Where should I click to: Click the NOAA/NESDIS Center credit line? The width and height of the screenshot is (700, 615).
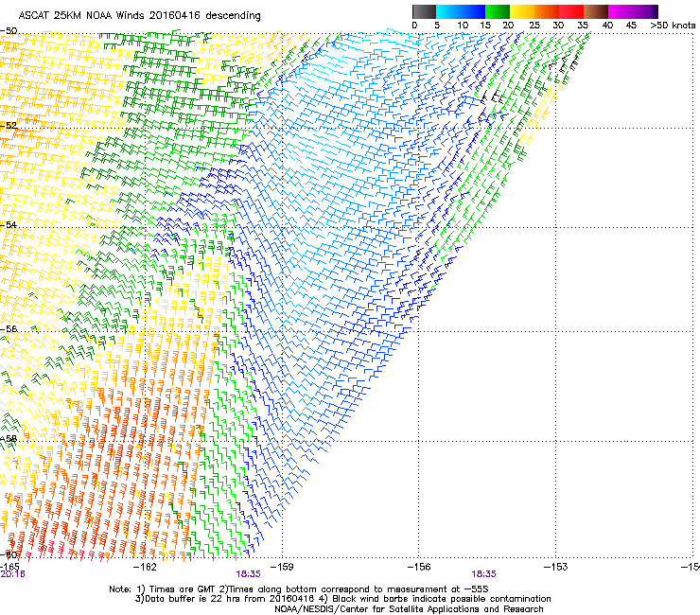(409, 609)
